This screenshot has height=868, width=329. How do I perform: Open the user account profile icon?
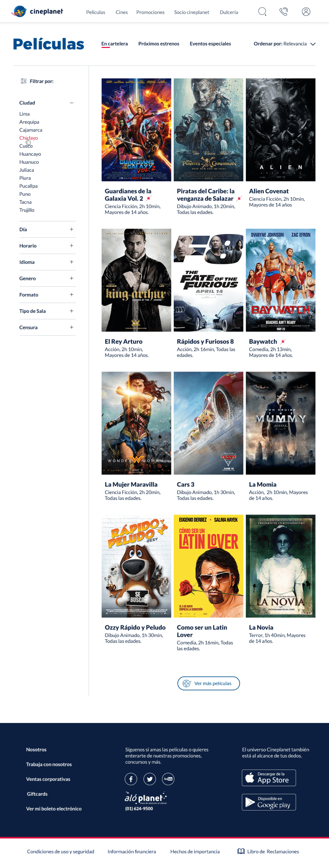(306, 12)
